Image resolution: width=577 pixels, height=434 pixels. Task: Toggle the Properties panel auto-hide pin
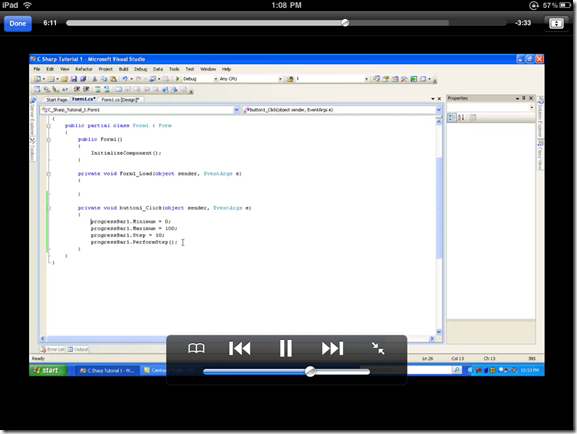pyautogui.click(x=524, y=98)
